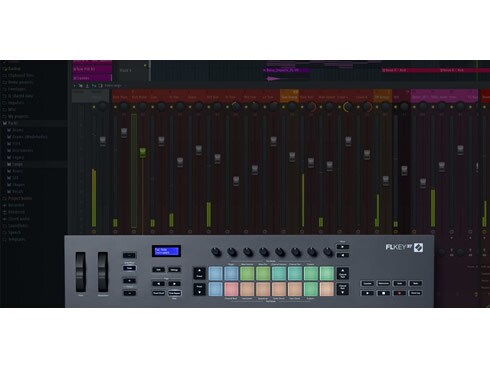
Task: Click the Master mixer track volume fader
Action: [x=103, y=141]
